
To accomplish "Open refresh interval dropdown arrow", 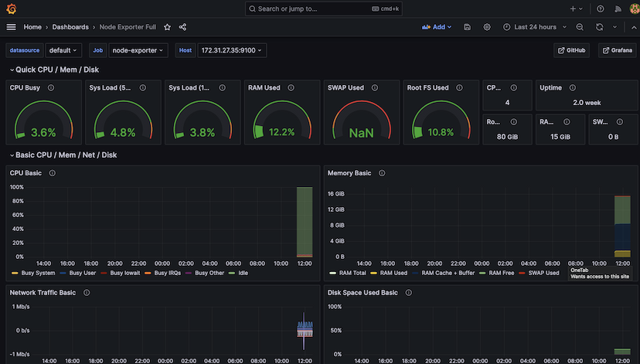I will point(614,27).
